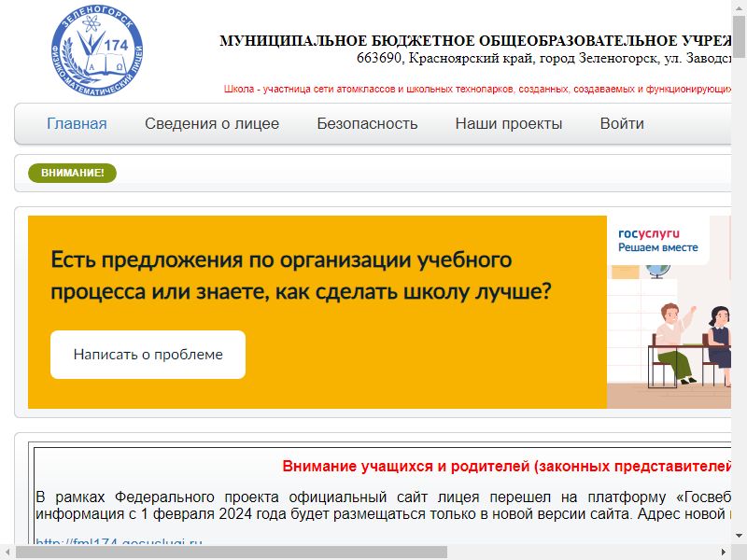This screenshot has height=560, width=747.
Task: Click the госуслуги Решаем вместе logo
Action: pos(658,241)
